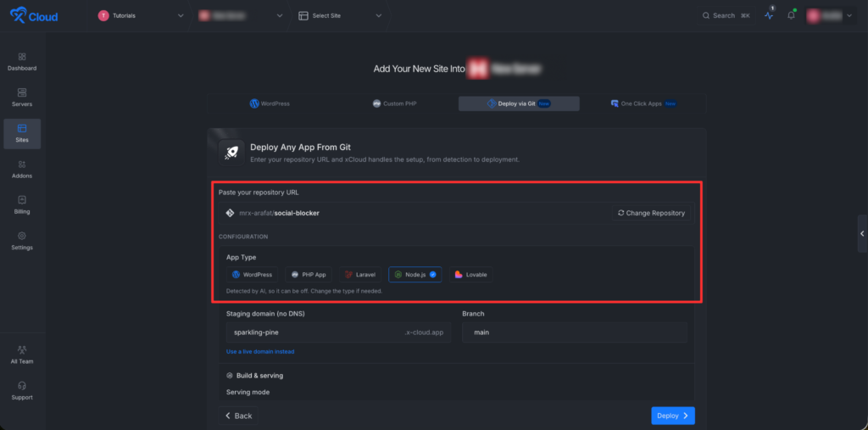This screenshot has width=868, height=430.
Task: Choose Lovable as the app type
Action: click(470, 274)
